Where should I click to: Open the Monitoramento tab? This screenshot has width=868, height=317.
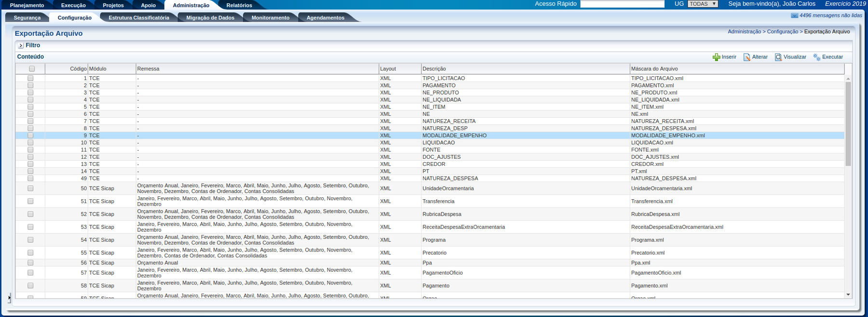pyautogui.click(x=270, y=18)
